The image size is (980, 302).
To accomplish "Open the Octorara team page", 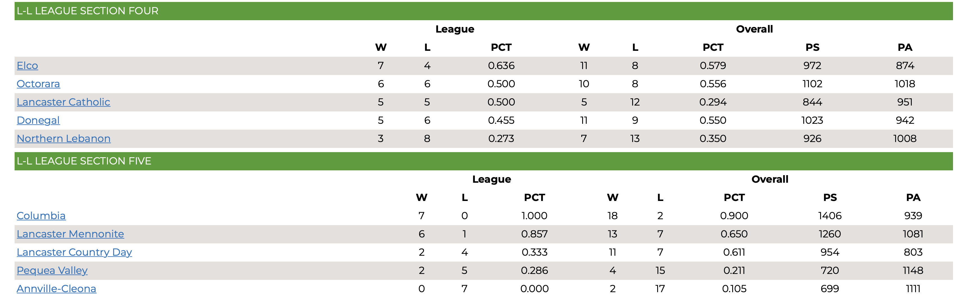I will (38, 84).
